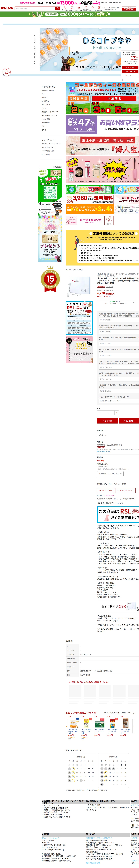This screenshot has height=868, width=139.
Task: Increase quantity with the plus button
Action: coord(116,413)
